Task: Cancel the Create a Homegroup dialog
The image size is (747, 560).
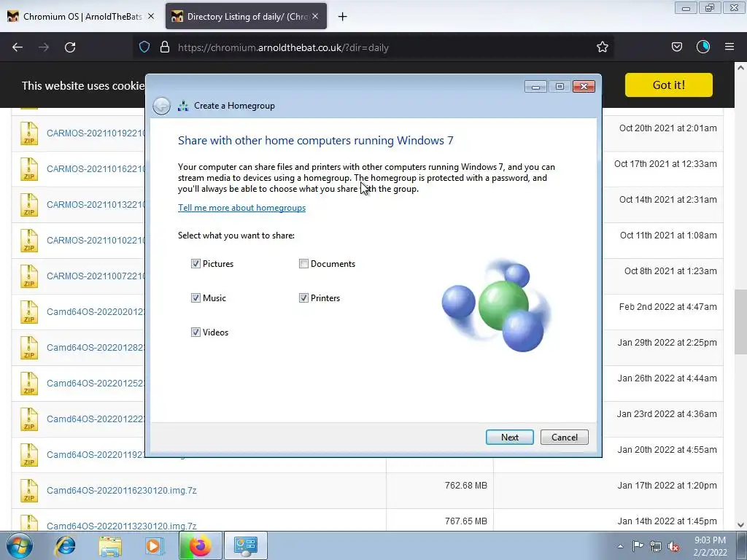Action: (565, 437)
